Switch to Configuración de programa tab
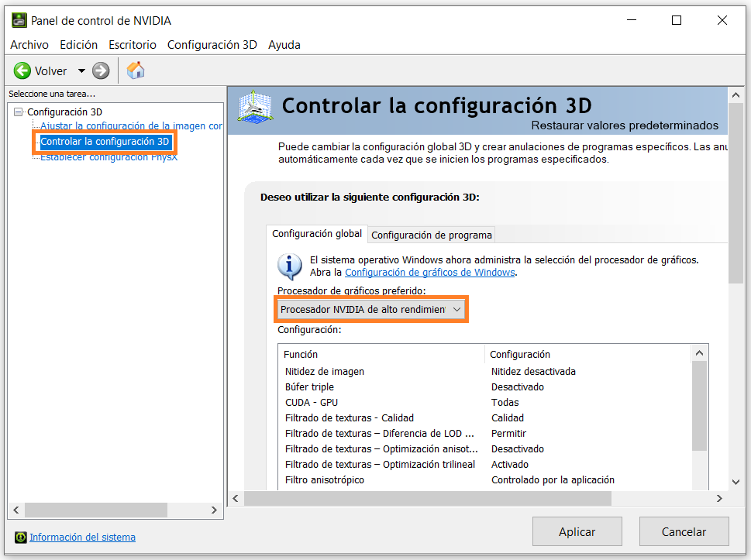This screenshot has height=560, width=751. 432,235
